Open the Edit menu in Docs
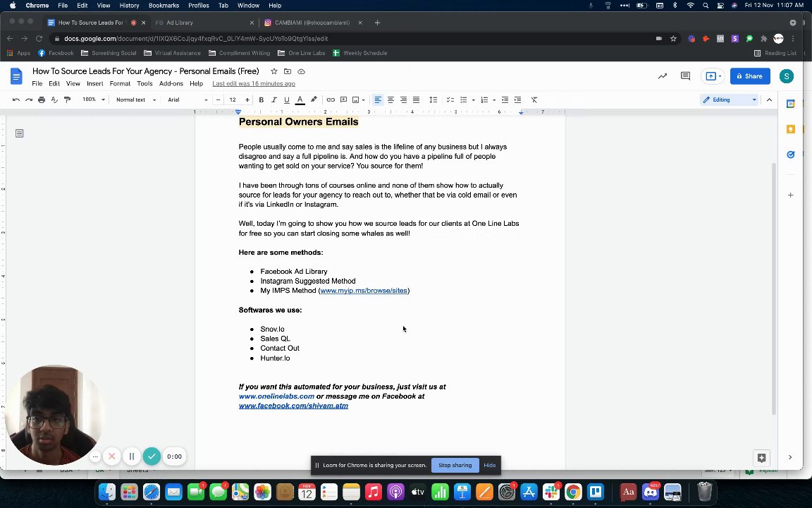Screen dimensions: 812x508 click(x=54, y=83)
